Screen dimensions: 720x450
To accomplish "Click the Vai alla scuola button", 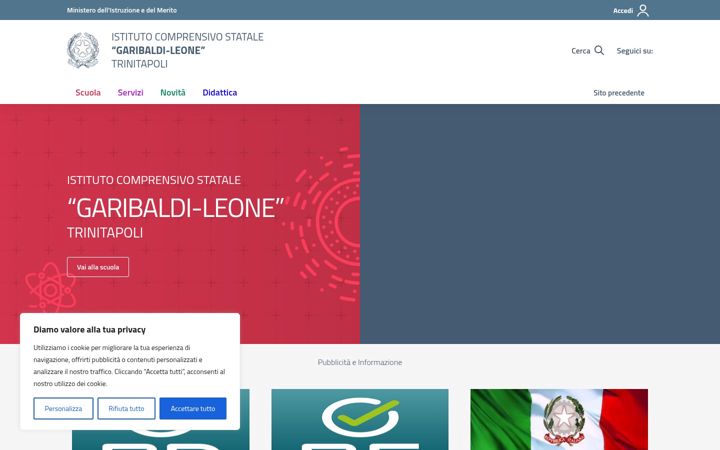I will pyautogui.click(x=98, y=267).
